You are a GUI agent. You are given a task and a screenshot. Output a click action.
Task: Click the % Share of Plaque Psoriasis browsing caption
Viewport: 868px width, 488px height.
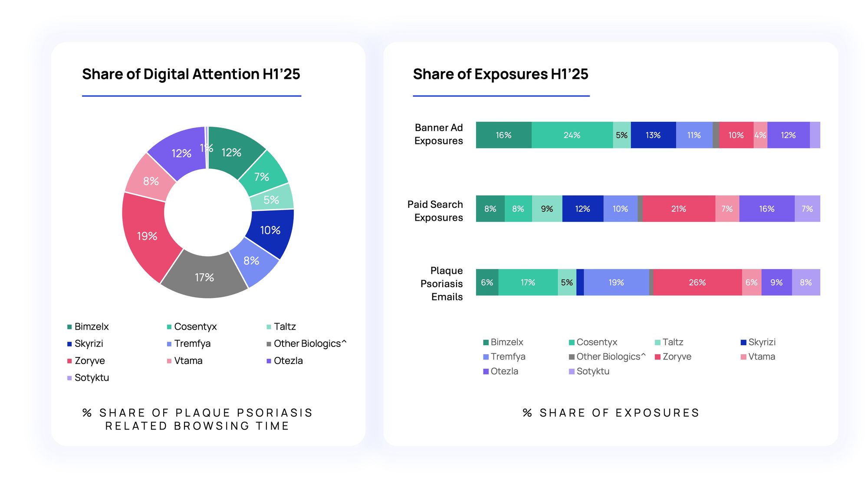pyautogui.click(x=197, y=419)
